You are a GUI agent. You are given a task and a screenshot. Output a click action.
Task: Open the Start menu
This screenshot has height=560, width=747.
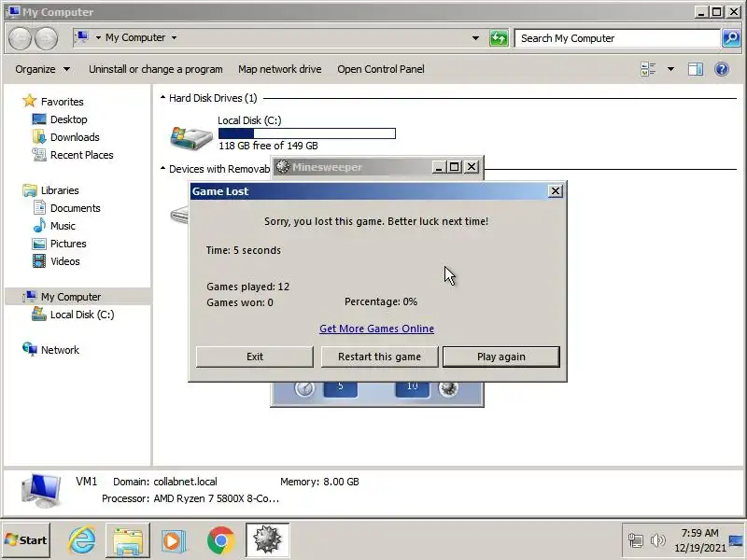(x=26, y=540)
